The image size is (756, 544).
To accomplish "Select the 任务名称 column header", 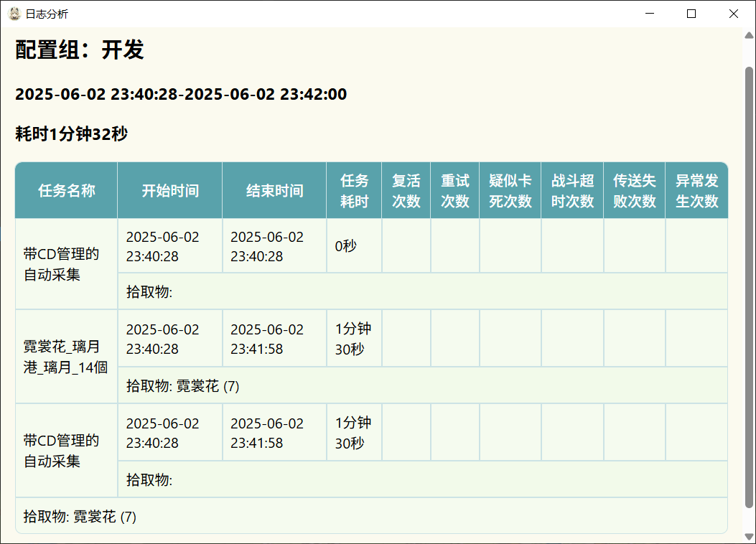I will tap(66, 190).
